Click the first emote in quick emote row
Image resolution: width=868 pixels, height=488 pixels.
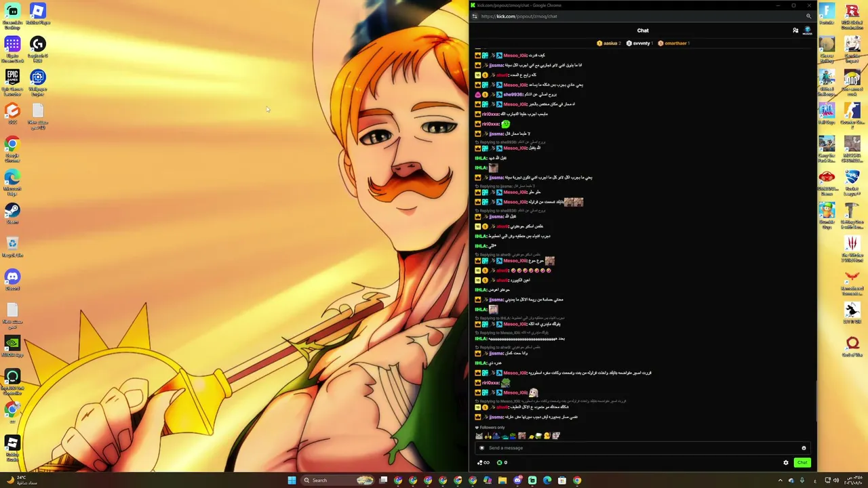pyautogui.click(x=479, y=436)
